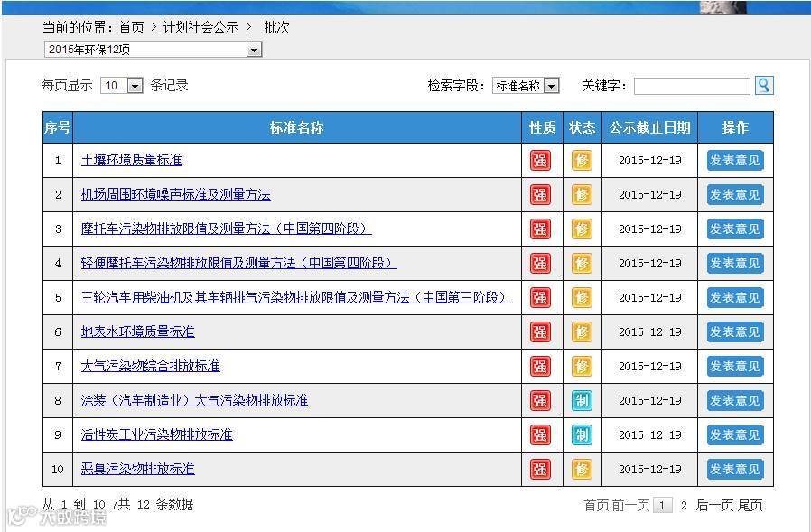Viewport: 811px width, 532px height.
Task: Click 修 status icon in row 10
Action: [x=582, y=470]
